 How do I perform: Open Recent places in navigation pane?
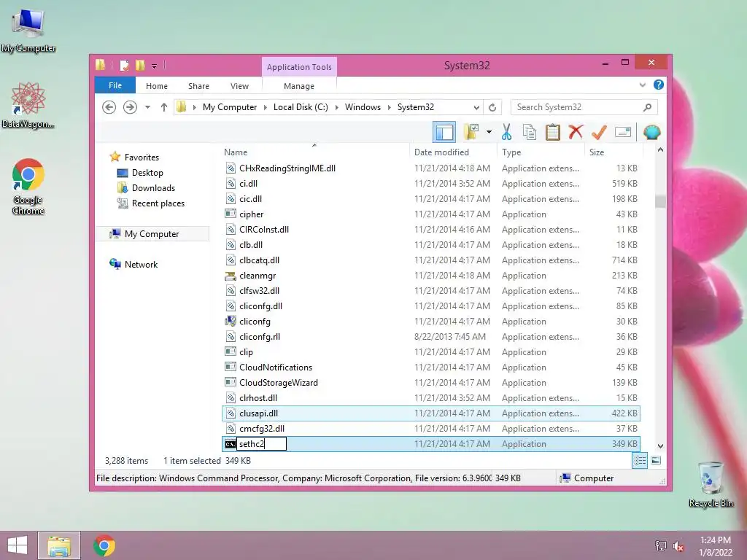[x=158, y=203]
